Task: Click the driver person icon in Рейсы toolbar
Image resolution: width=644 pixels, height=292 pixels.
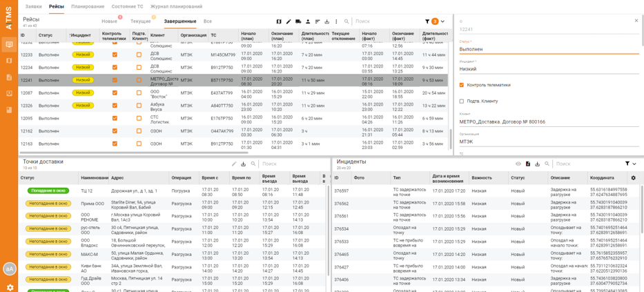Action: (308, 21)
